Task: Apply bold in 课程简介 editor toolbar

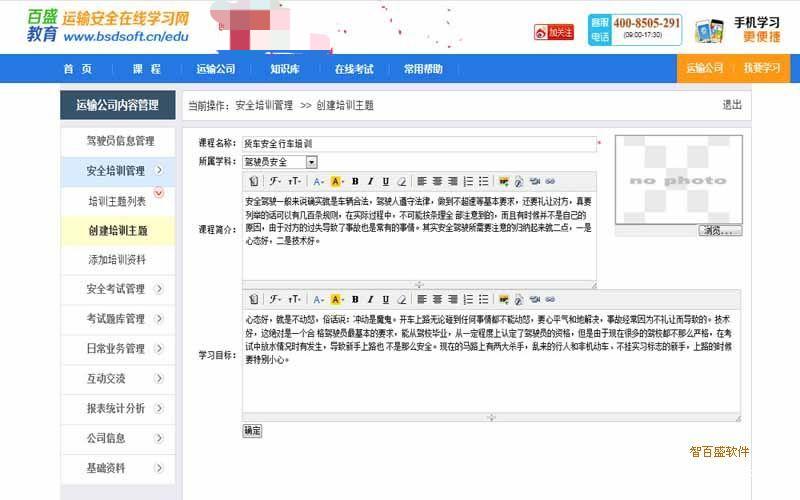Action: click(x=355, y=181)
